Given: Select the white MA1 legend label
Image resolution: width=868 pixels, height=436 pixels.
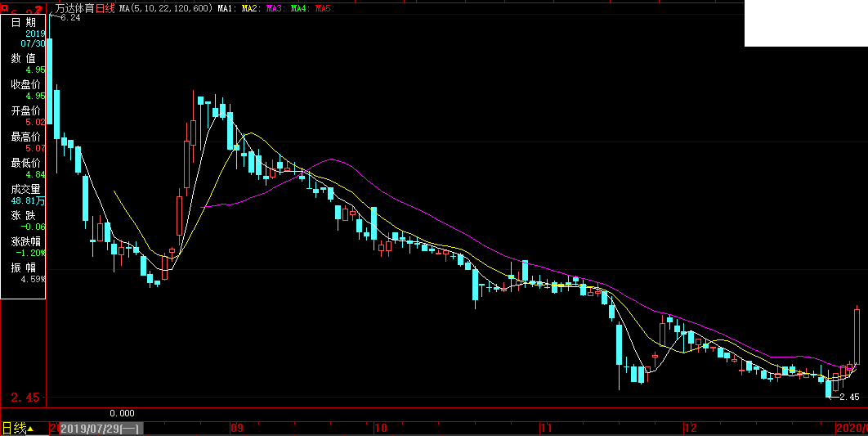Looking at the screenshot, I should pyautogui.click(x=226, y=8).
